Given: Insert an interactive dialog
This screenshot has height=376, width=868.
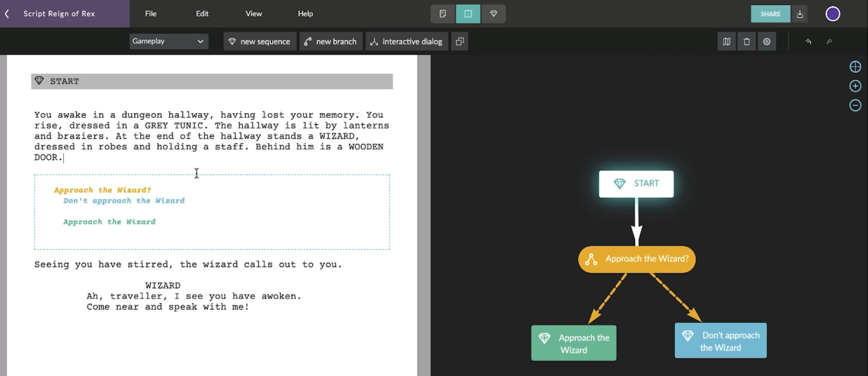Looking at the screenshot, I should [406, 41].
